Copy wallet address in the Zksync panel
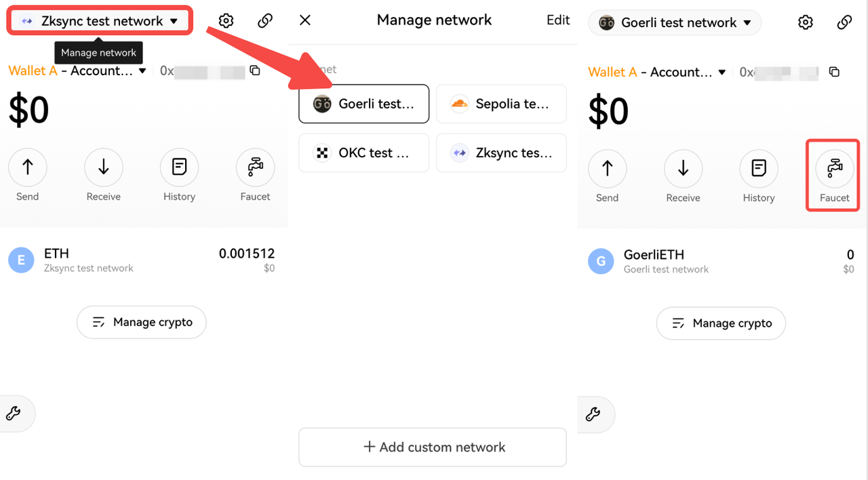Image resolution: width=868 pixels, height=480 pixels. [255, 71]
